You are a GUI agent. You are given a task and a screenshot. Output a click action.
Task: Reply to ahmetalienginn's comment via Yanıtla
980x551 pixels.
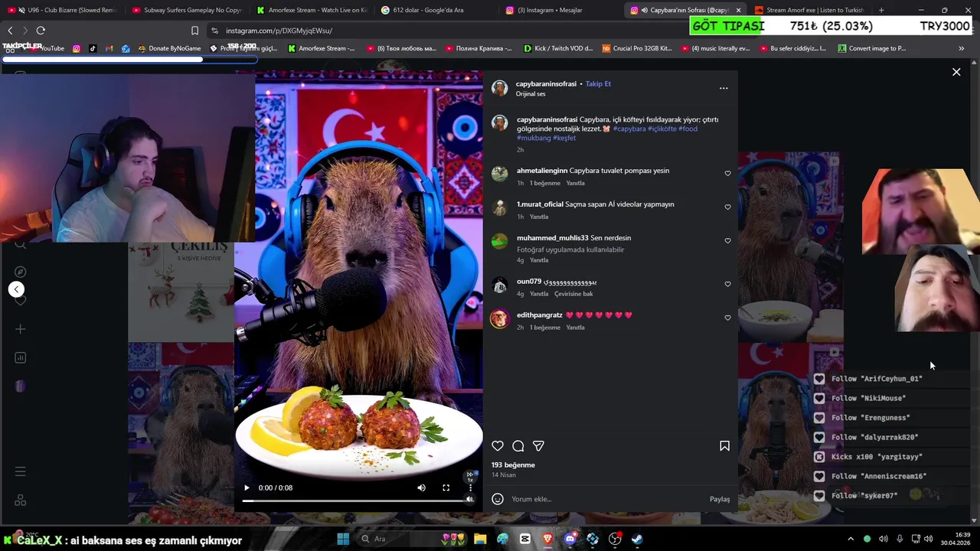point(575,184)
